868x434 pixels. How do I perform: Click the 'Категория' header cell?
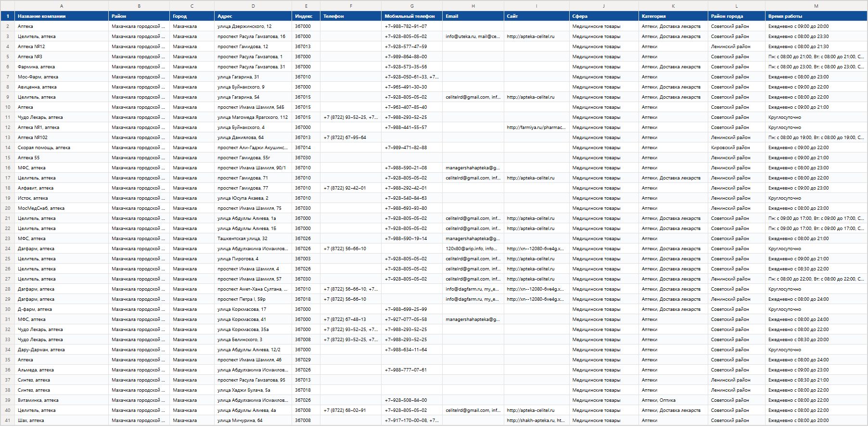(x=673, y=16)
